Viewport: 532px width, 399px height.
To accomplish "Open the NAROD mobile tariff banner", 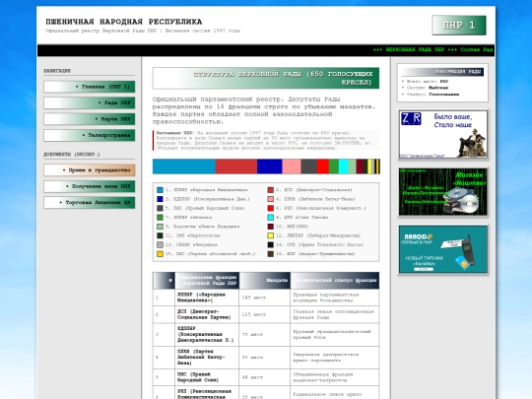I will click(442, 249).
